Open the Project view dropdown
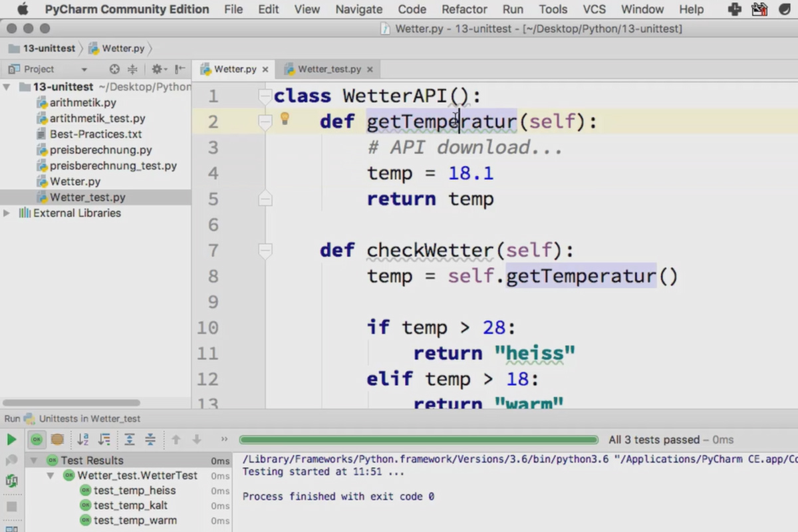Screen dimensions: 798x532 point(84,69)
